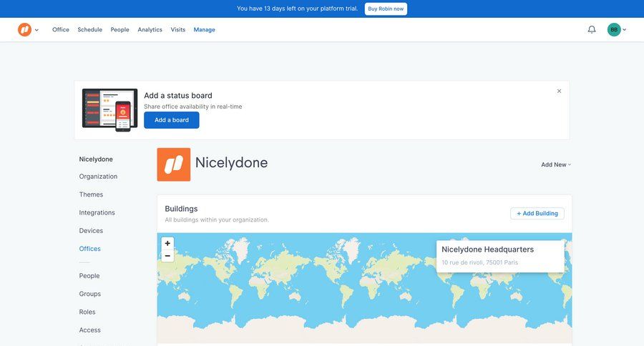Open Access in sidebar

(90, 330)
